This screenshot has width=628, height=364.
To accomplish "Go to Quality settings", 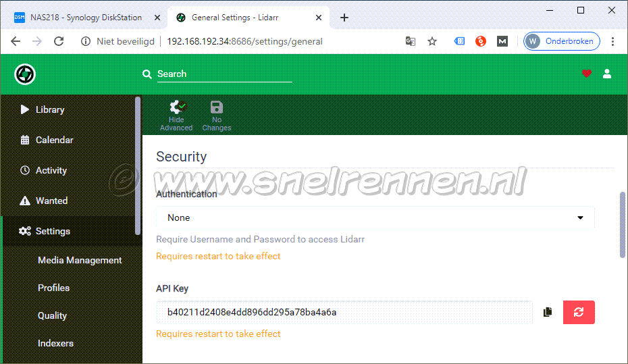I will click(52, 315).
